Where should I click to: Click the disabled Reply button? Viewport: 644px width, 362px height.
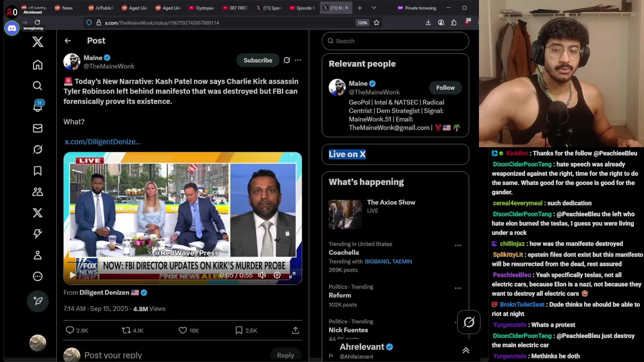[x=285, y=355]
